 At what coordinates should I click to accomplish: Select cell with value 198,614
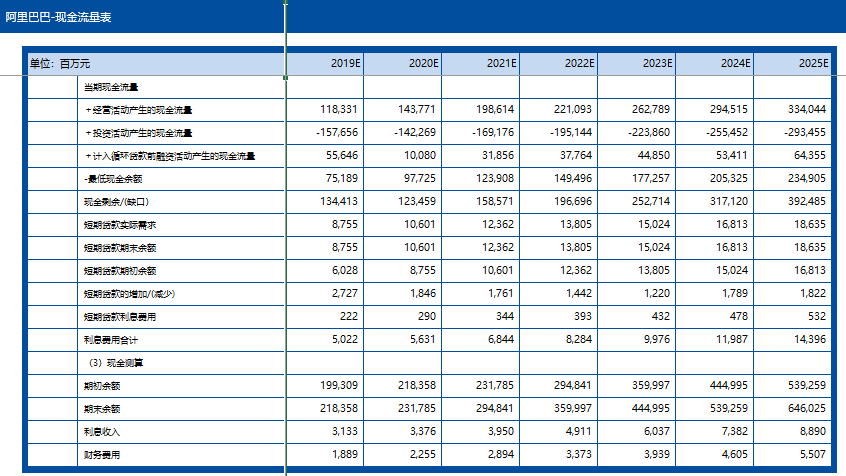coord(480,110)
